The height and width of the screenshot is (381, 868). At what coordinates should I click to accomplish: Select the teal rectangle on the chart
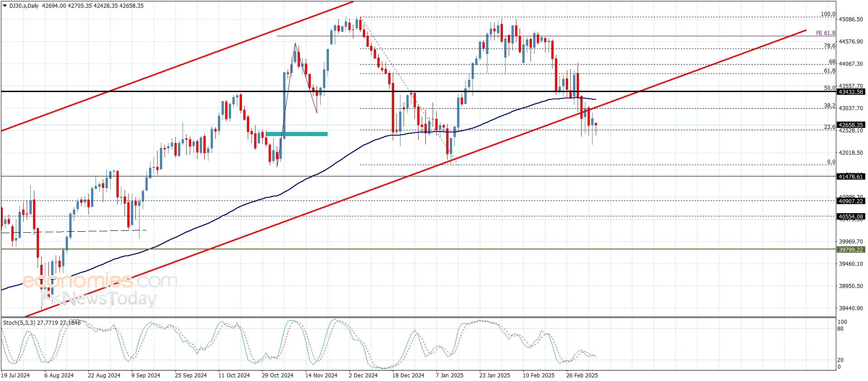(x=297, y=134)
